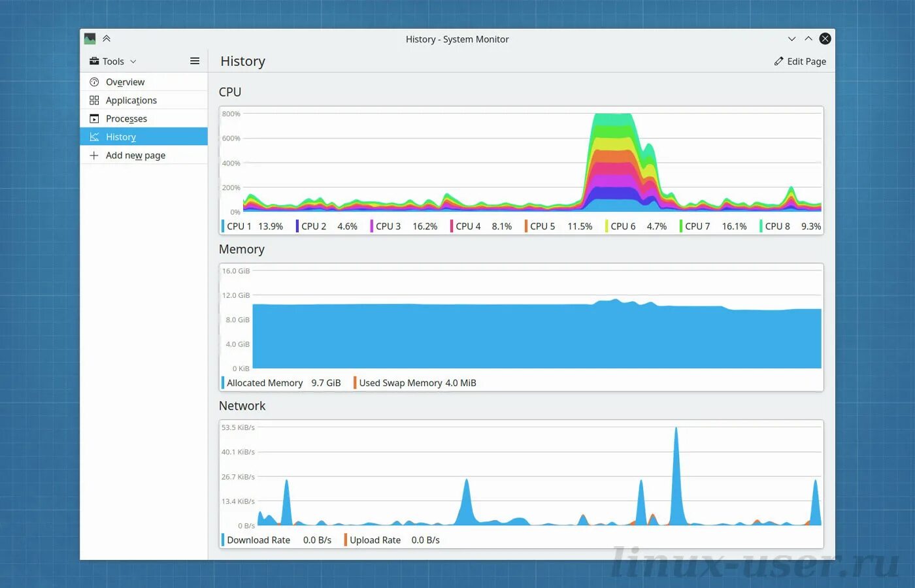This screenshot has width=915, height=588.
Task: Click the CPU 2 legend color swatch
Action: click(297, 226)
